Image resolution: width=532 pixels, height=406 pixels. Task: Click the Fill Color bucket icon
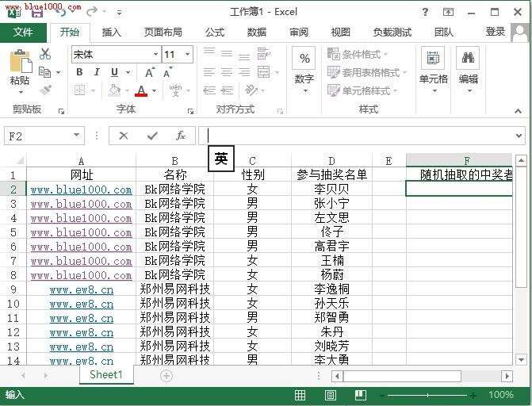114,90
